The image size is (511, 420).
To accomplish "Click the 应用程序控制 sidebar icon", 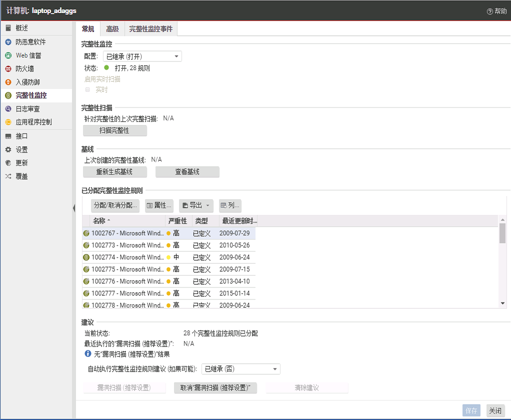I will [8, 122].
